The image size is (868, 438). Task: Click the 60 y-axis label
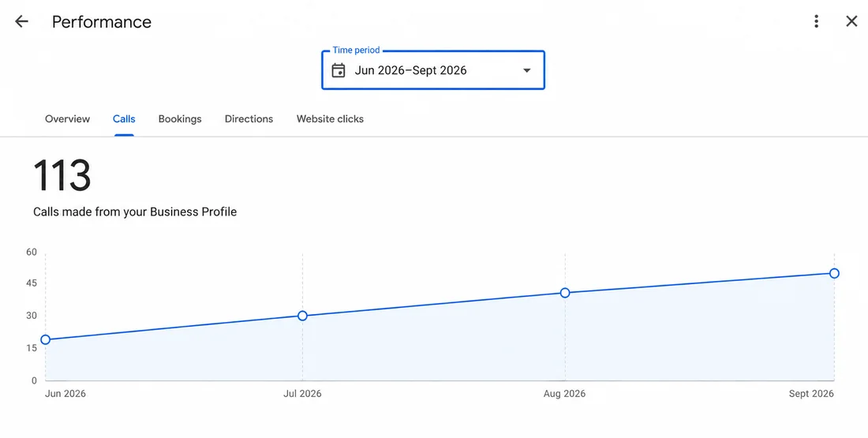(x=32, y=252)
